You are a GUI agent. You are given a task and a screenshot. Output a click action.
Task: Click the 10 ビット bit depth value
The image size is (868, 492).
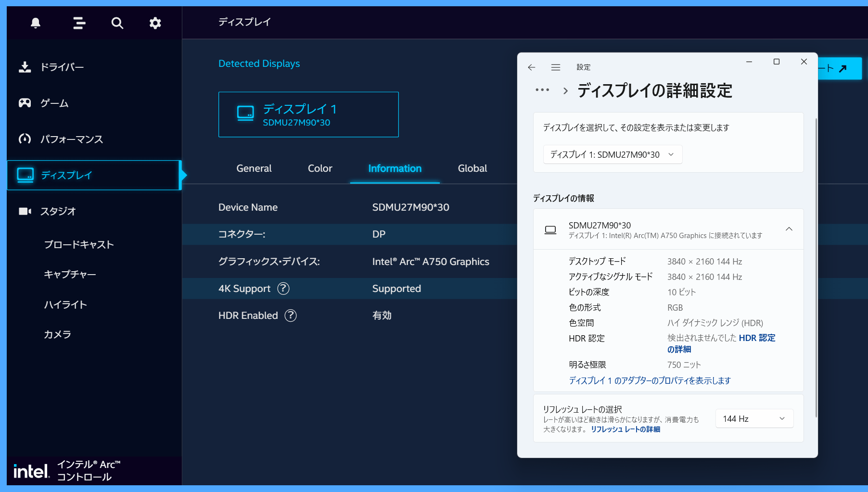click(x=681, y=292)
